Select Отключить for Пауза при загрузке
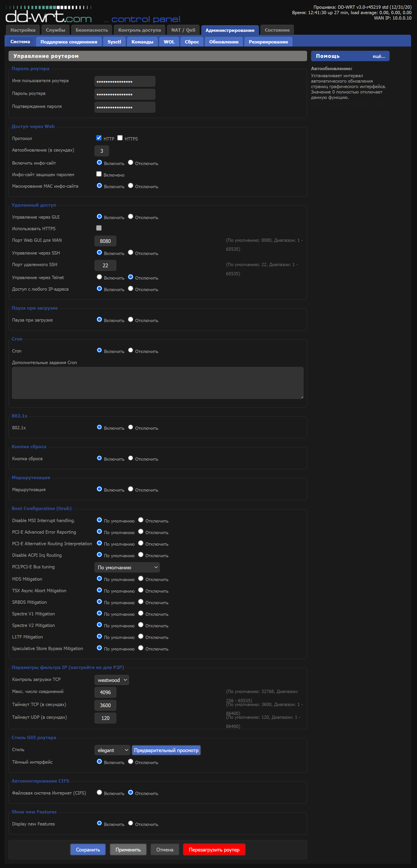The image size is (417, 868). 130,319
